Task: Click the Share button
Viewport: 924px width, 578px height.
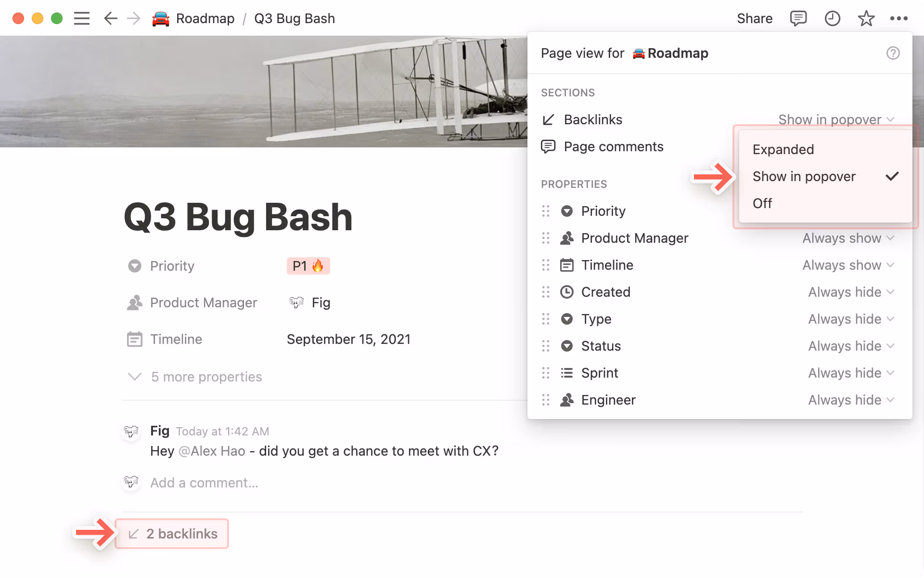Action: click(x=754, y=18)
